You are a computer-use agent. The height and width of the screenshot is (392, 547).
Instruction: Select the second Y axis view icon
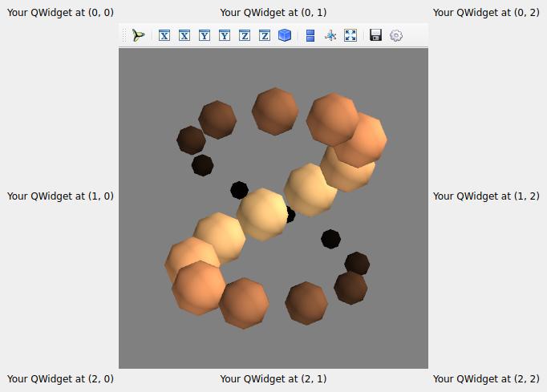pyautogui.click(x=225, y=35)
